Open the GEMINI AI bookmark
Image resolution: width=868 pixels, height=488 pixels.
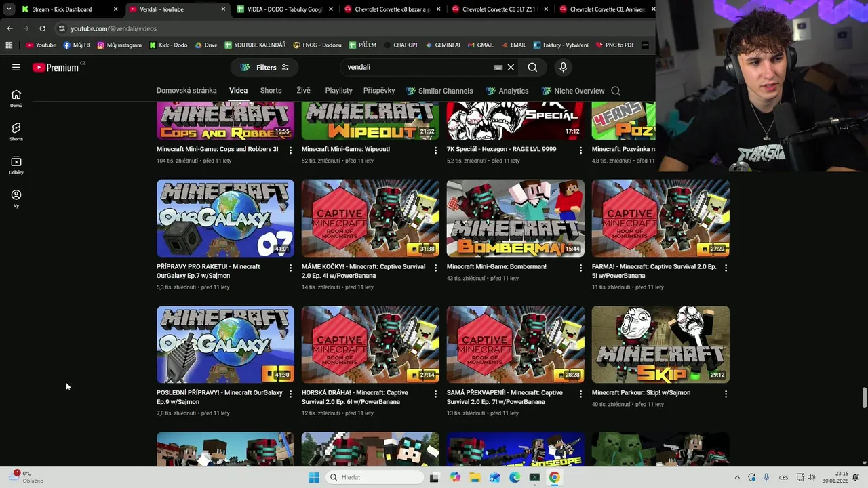click(x=443, y=45)
